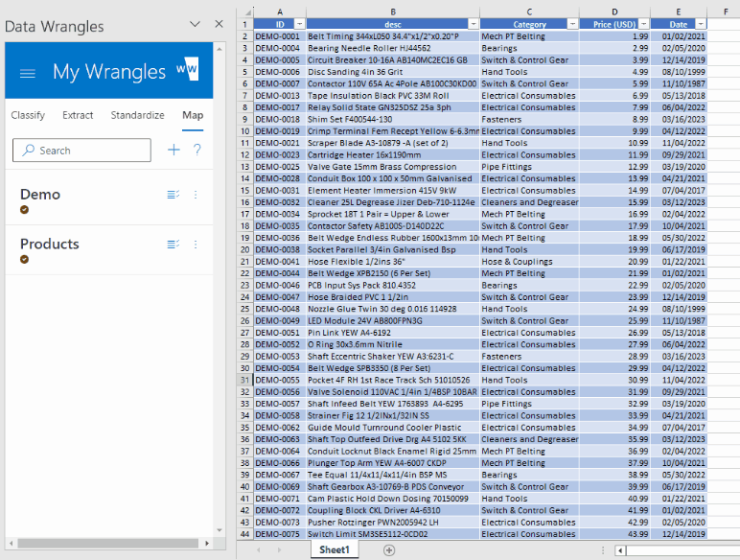Click cell Shim Set F400544-130
Image resolution: width=740 pixels, height=560 pixels.
393,120
